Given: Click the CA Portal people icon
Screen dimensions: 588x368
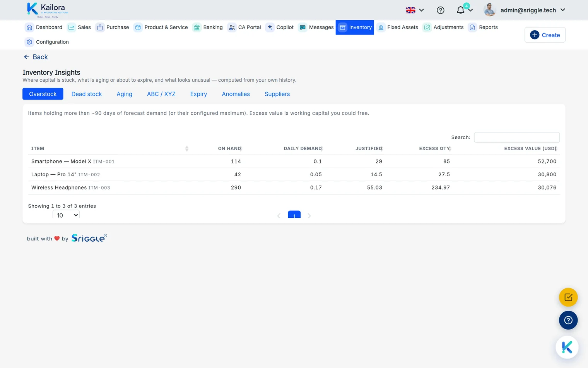Looking at the screenshot, I should tap(232, 28).
